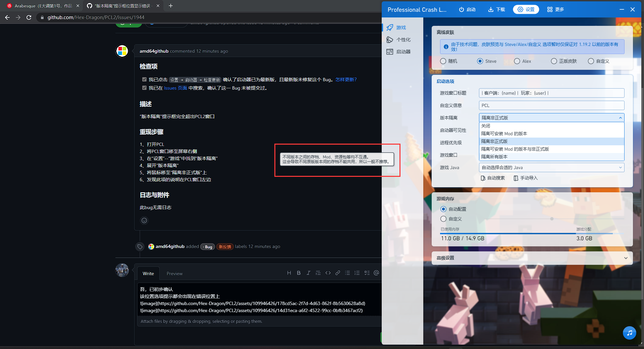The height and width of the screenshot is (349, 644).
Task: Insert a bulleted list in the comment
Action: pyautogui.click(x=347, y=273)
